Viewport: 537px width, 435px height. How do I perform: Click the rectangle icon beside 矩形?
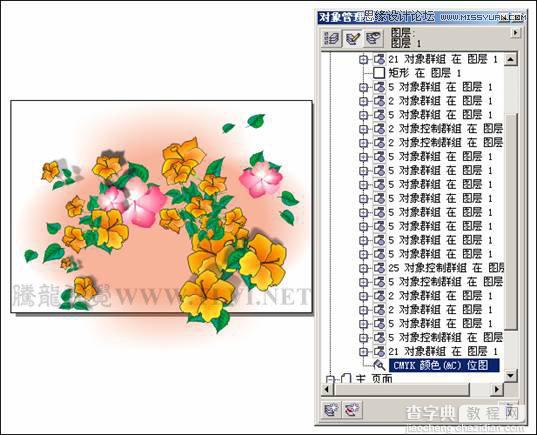pos(379,73)
